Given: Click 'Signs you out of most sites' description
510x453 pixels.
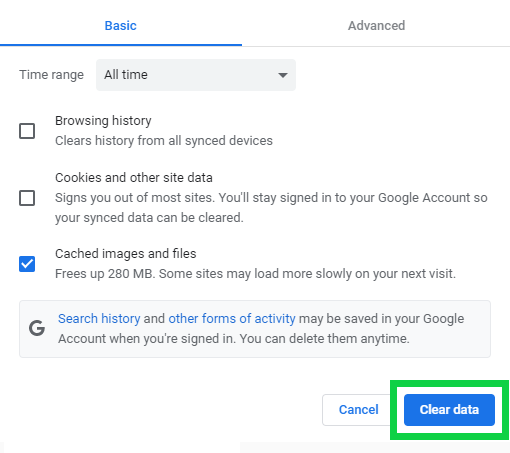Looking at the screenshot, I should 271,208.
